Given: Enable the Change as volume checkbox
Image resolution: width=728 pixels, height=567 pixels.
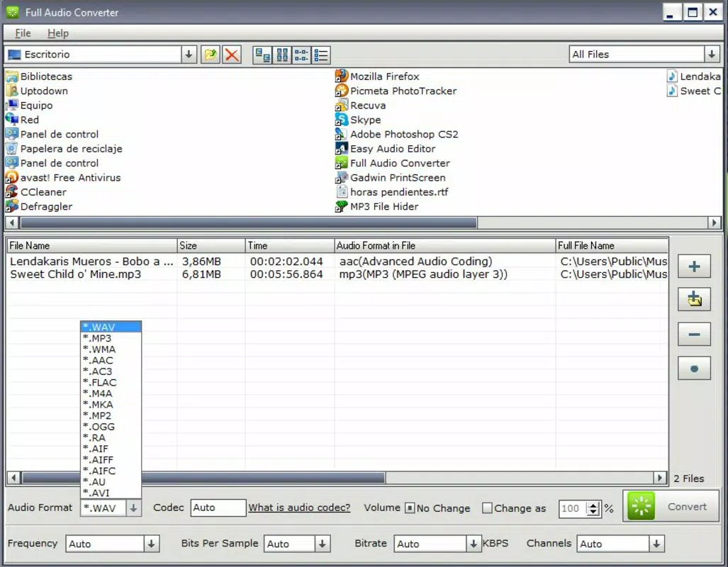Looking at the screenshot, I should coord(487,508).
